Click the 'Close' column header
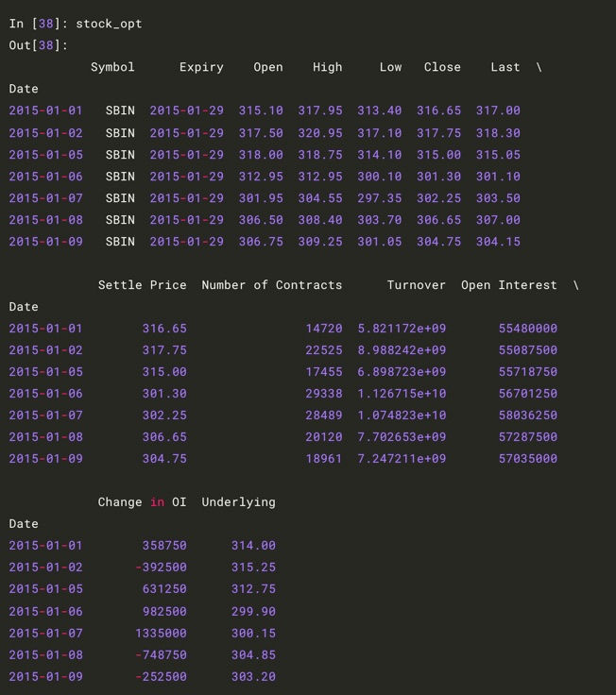The image size is (616, 695). pos(442,67)
